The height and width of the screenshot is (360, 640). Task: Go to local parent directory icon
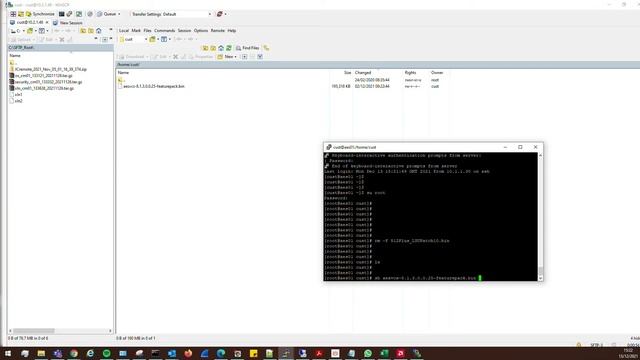83,31
